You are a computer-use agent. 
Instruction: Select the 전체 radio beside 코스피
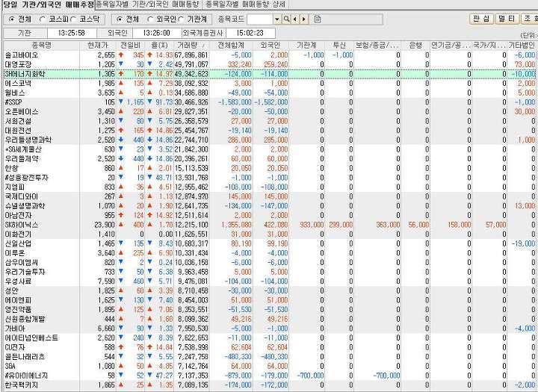coord(12,19)
